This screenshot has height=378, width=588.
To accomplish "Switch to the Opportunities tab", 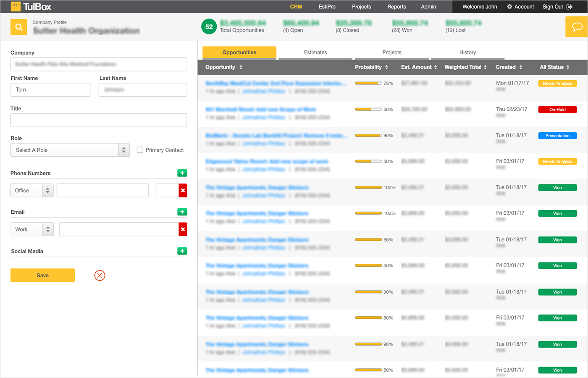I will pos(239,52).
